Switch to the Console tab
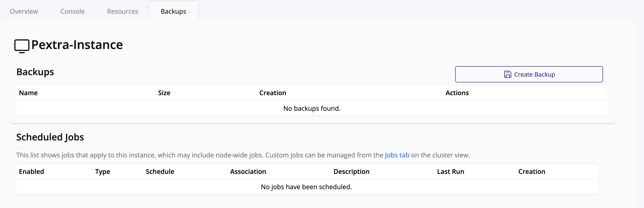The height and width of the screenshot is (208, 644). (72, 11)
